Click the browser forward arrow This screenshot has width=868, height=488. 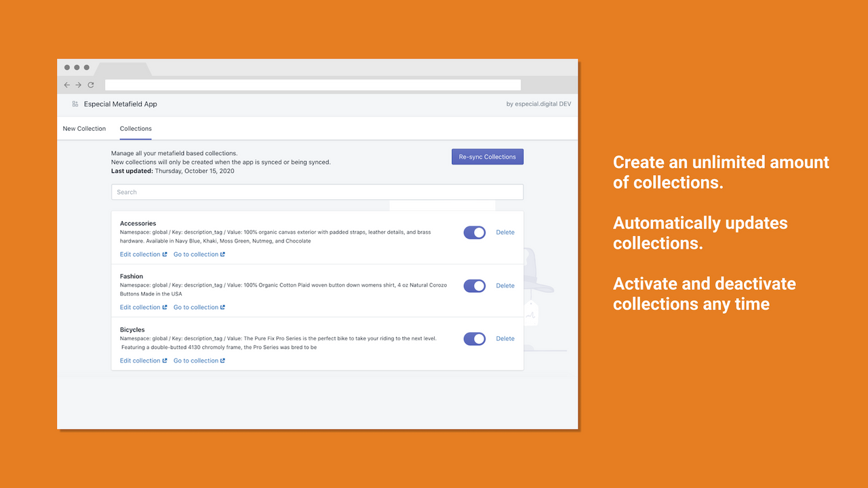[78, 84]
